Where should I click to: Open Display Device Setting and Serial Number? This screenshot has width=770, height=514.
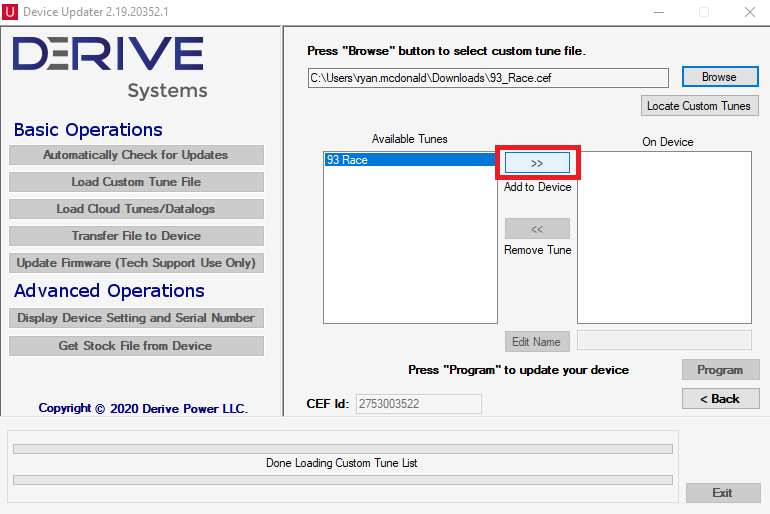click(136, 318)
